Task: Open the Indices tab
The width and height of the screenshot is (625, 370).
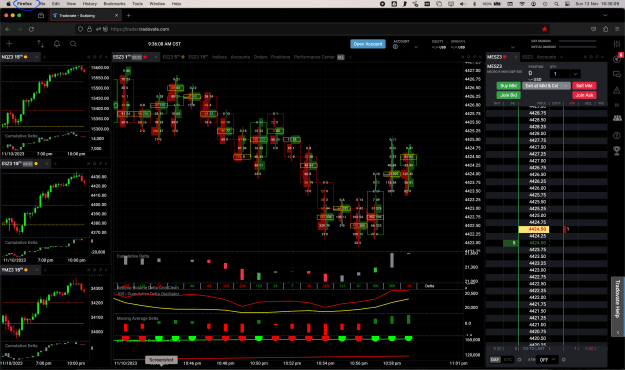Action: coord(219,57)
